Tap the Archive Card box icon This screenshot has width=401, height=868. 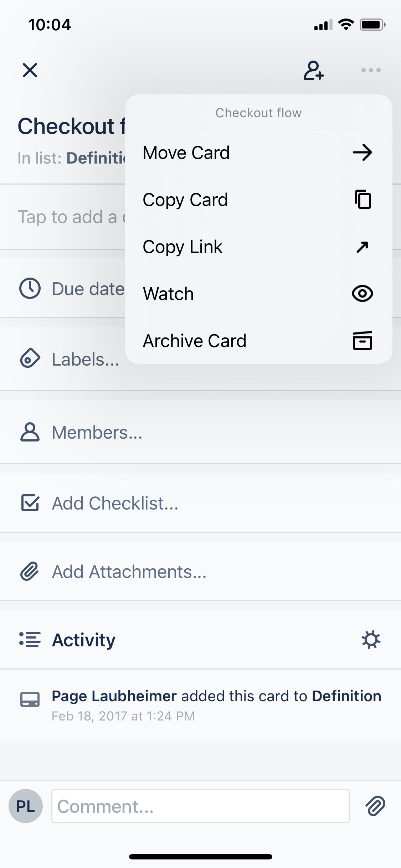click(362, 341)
